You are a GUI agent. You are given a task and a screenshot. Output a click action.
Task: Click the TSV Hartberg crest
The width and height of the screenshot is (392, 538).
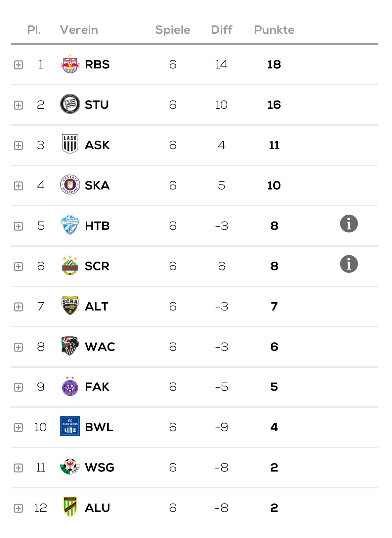[x=70, y=225]
